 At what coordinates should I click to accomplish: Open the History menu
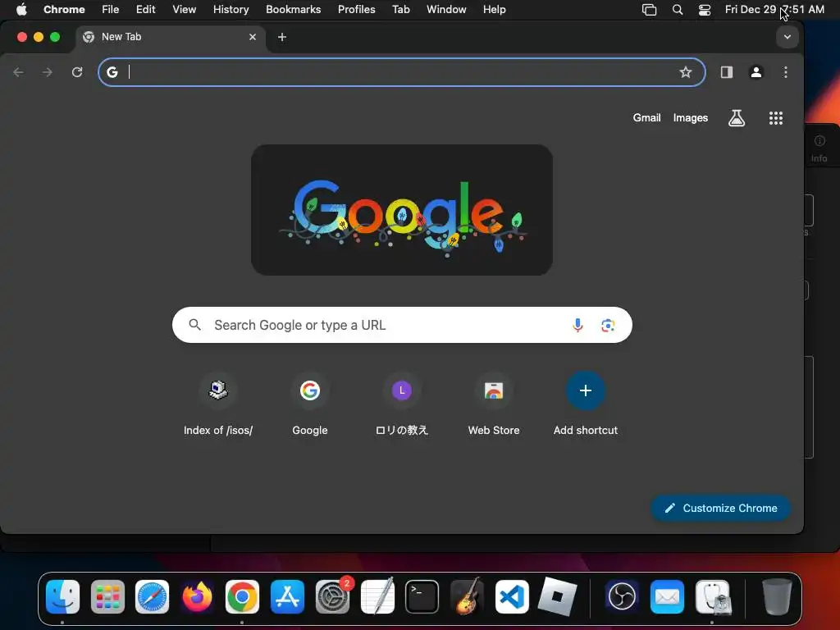(x=231, y=9)
